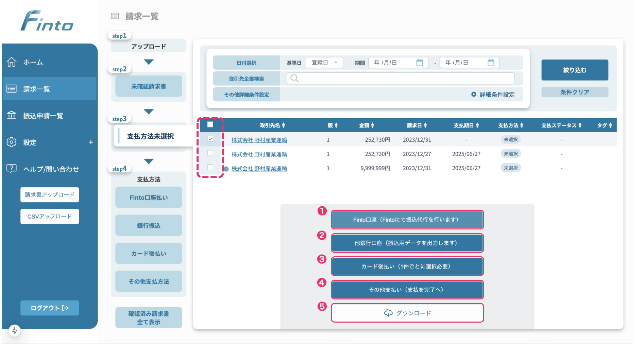Expand 詳細条件設定 advanced filter options
The height and width of the screenshot is (344, 644).
tap(493, 94)
